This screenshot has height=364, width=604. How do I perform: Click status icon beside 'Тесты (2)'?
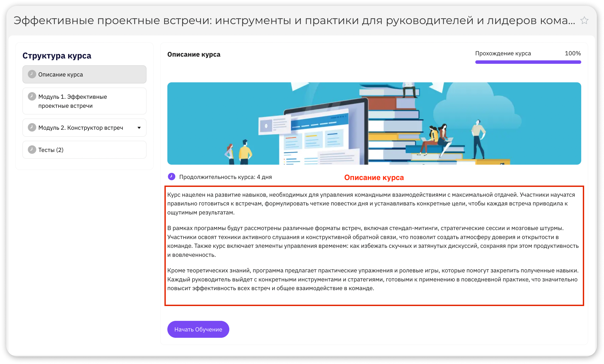coord(32,150)
